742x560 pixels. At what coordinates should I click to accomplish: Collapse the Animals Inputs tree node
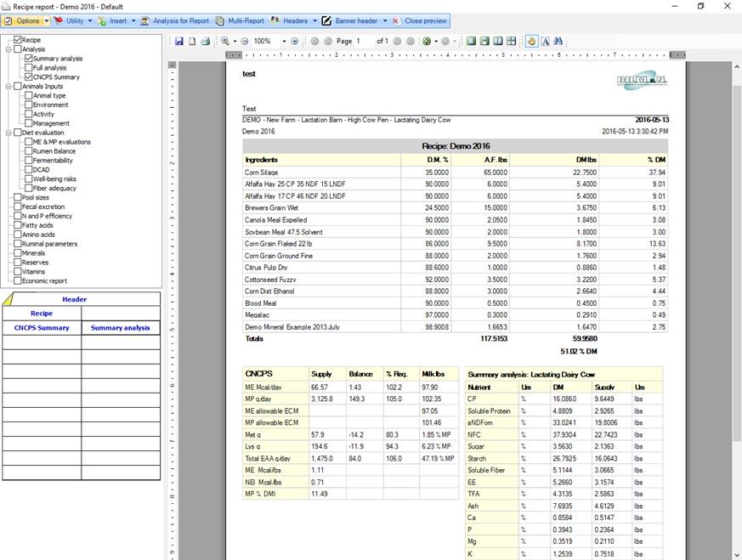point(8,86)
